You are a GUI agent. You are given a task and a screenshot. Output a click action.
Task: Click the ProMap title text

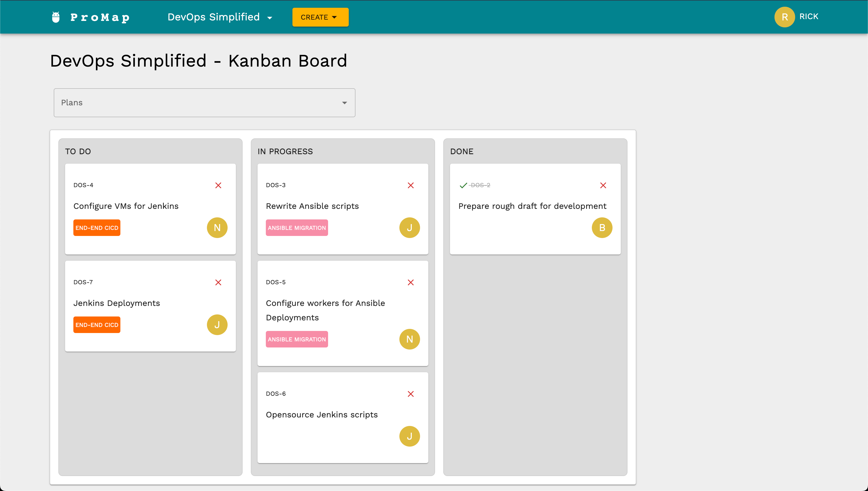click(100, 17)
